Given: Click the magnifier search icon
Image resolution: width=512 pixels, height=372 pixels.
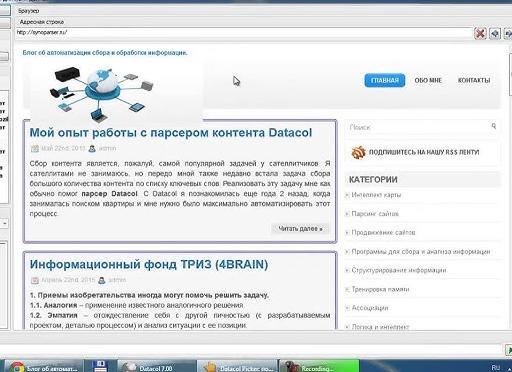Looking at the screenshot, I should (494, 126).
